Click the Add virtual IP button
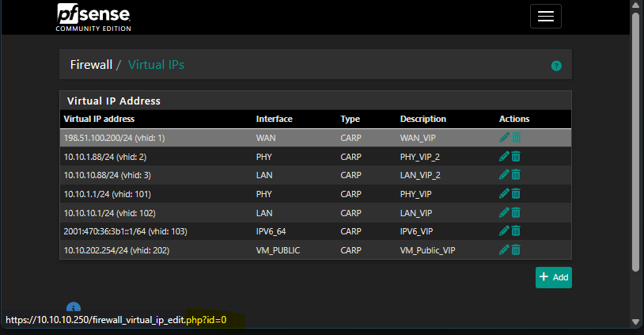The image size is (644, 335). coord(553,277)
